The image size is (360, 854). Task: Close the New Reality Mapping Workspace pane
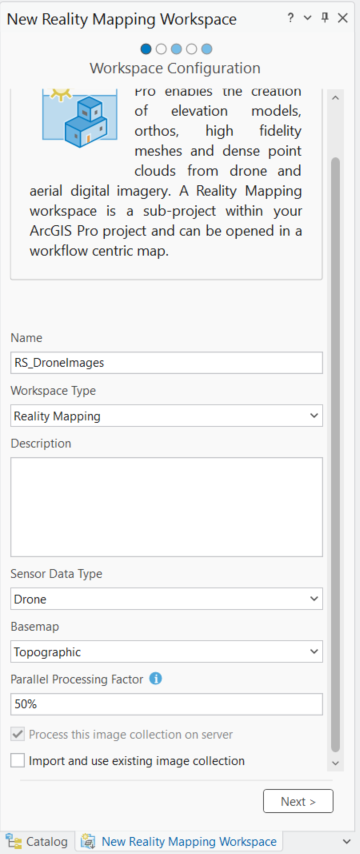pyautogui.click(x=343, y=18)
